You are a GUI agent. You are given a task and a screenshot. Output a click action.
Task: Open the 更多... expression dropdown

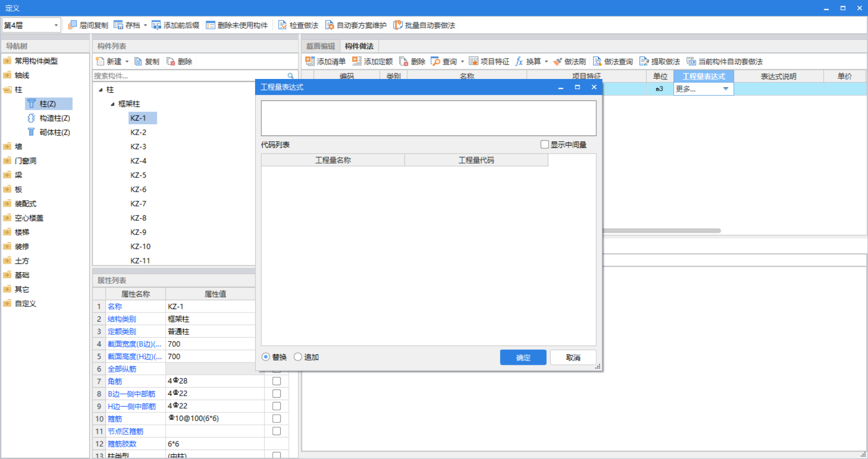coord(726,89)
